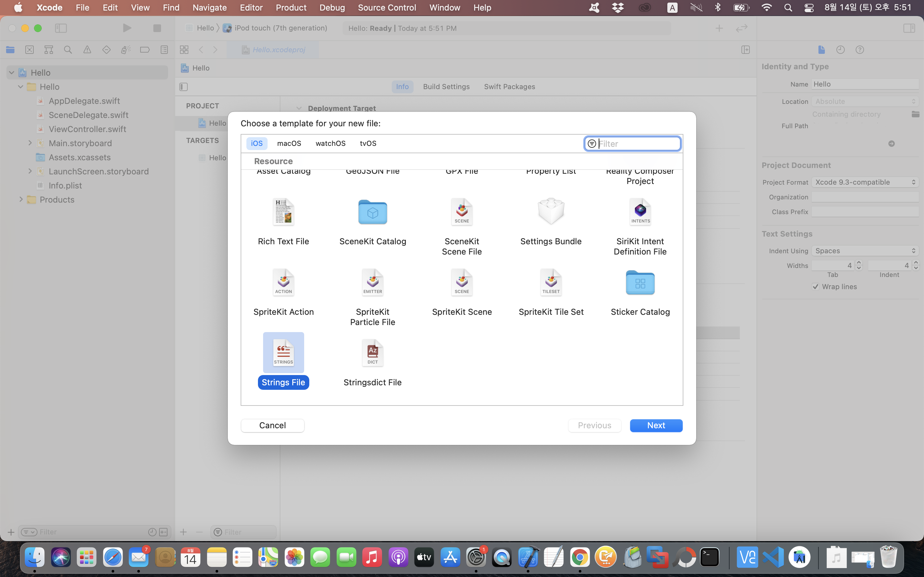Choose the SpriteKit Tile Set template
Viewport: 924px width, 577px height.
click(x=551, y=283)
